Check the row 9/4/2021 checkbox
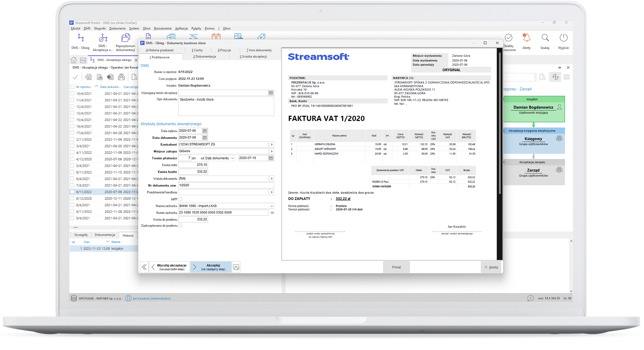This screenshot has height=350, width=644. point(72,218)
